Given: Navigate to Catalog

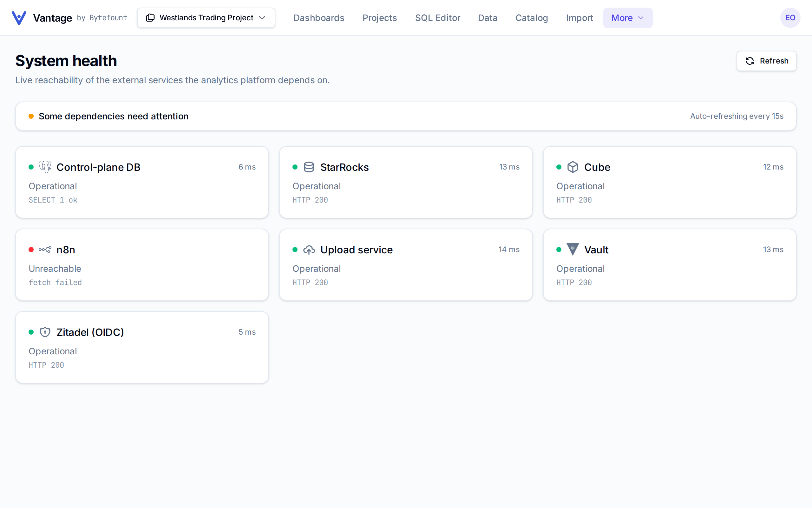Looking at the screenshot, I should 532,18.
